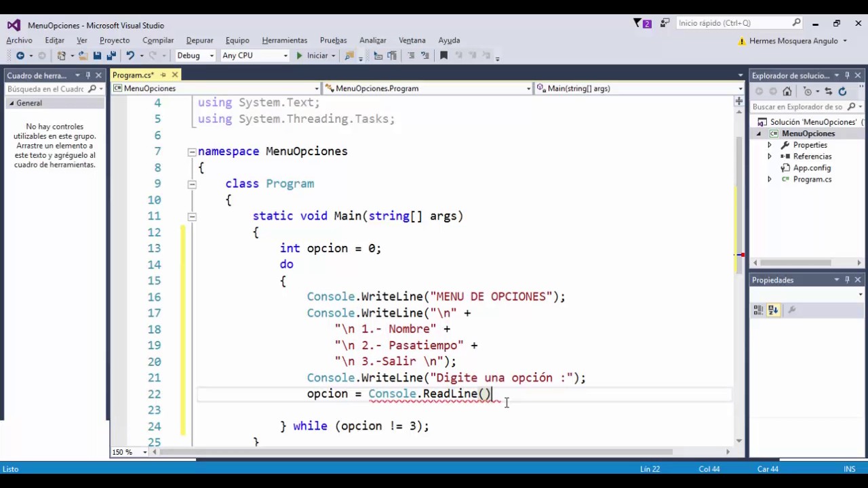Open the Proyecto menu
The width and height of the screenshot is (868, 488).
(x=115, y=41)
